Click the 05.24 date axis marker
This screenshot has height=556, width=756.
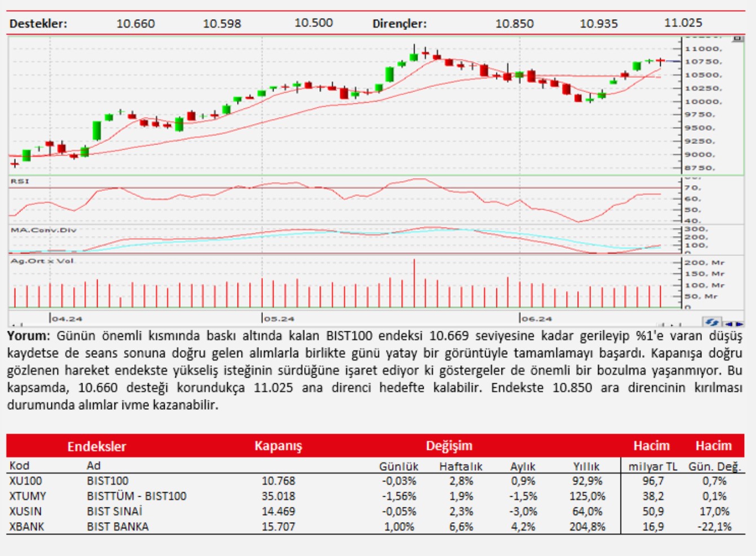[x=279, y=319]
